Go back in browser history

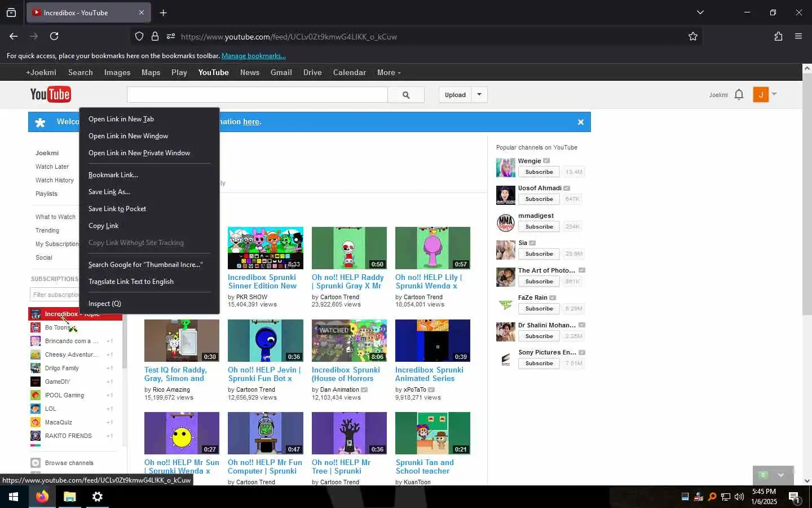(14, 36)
